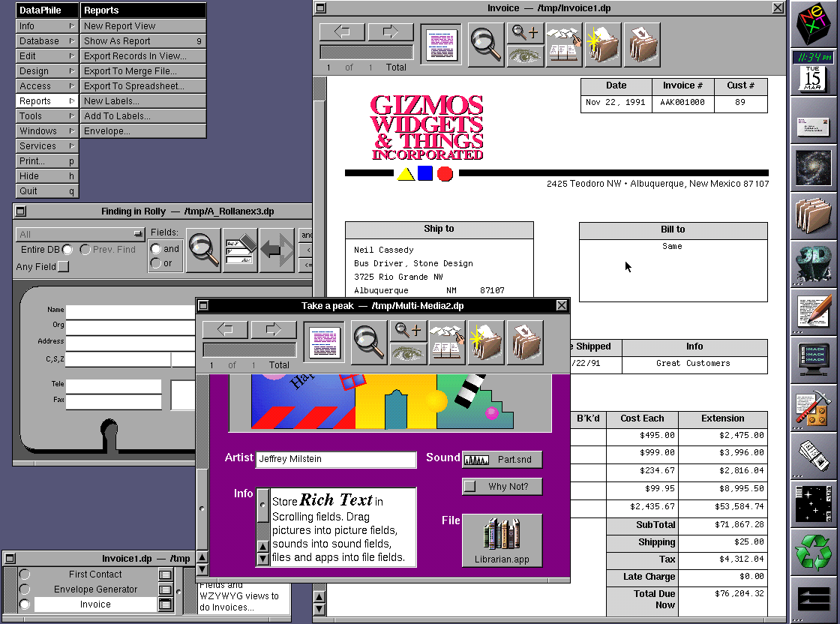Viewport: 840px width, 624px height.
Task: Select the First Contact radio button
Action: click(25, 574)
